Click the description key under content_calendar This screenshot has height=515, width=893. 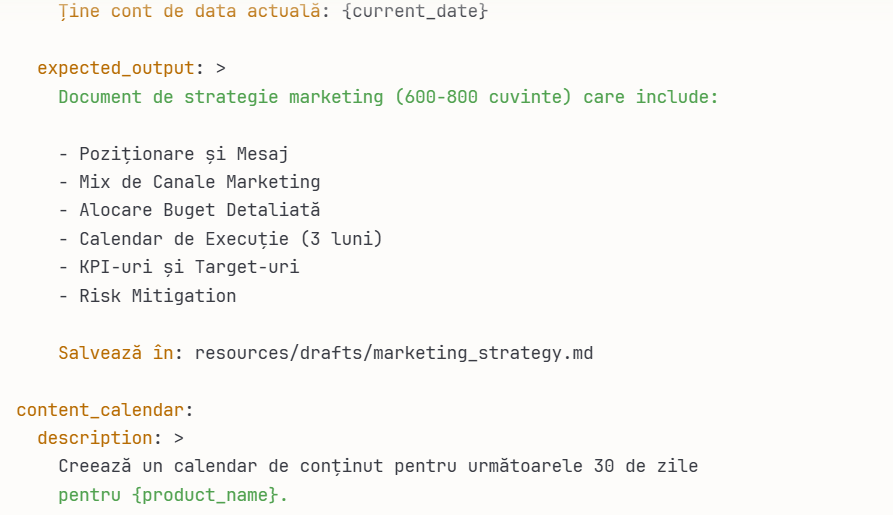(94, 438)
